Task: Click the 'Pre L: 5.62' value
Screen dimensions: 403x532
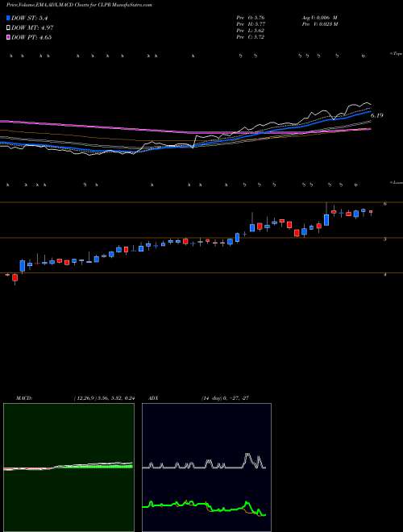Action: 251,31
